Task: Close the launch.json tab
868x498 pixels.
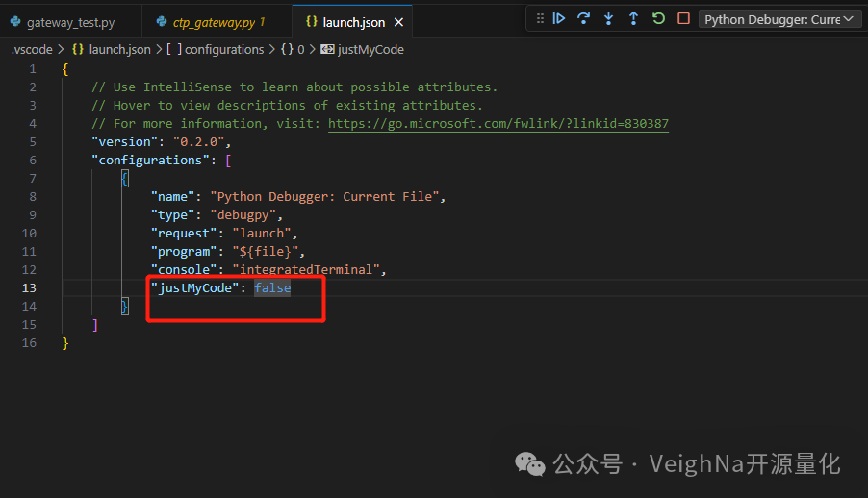Action: (399, 21)
